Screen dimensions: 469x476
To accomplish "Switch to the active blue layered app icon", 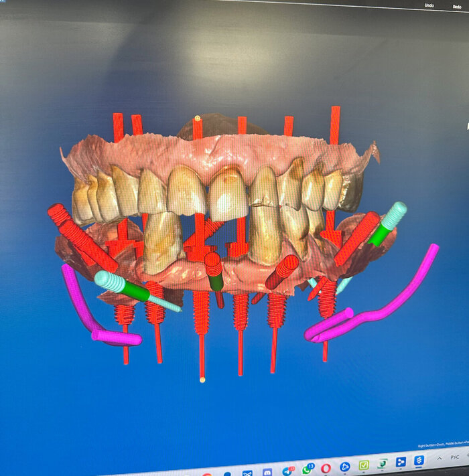I will (419, 460).
